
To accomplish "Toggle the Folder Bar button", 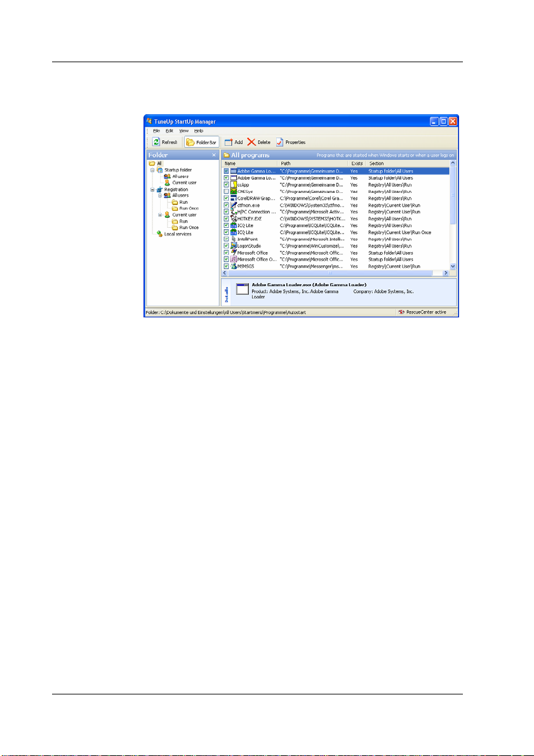I will [202, 142].
